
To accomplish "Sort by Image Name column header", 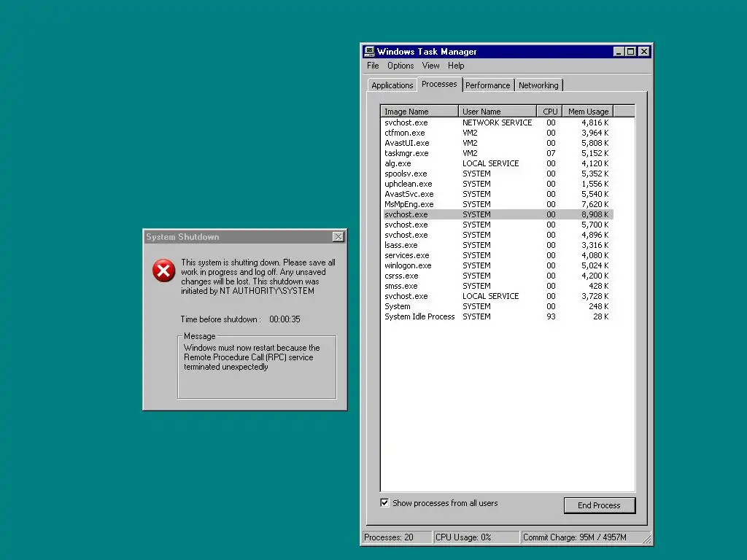I will (x=419, y=112).
